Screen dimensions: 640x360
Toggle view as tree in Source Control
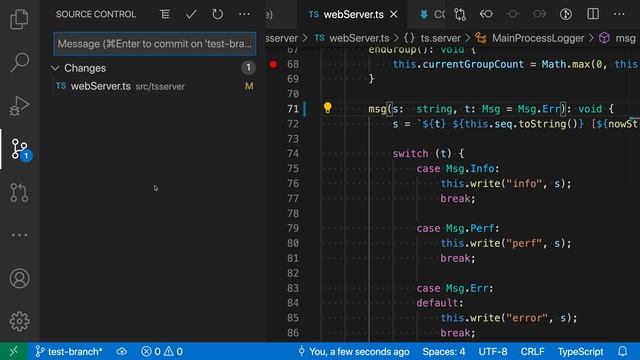coord(165,14)
